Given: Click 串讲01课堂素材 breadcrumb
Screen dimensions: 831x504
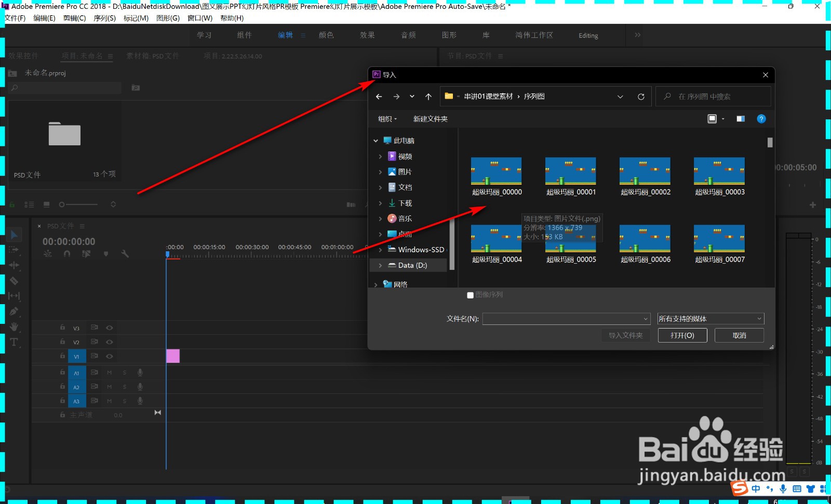Looking at the screenshot, I should click(x=488, y=97).
